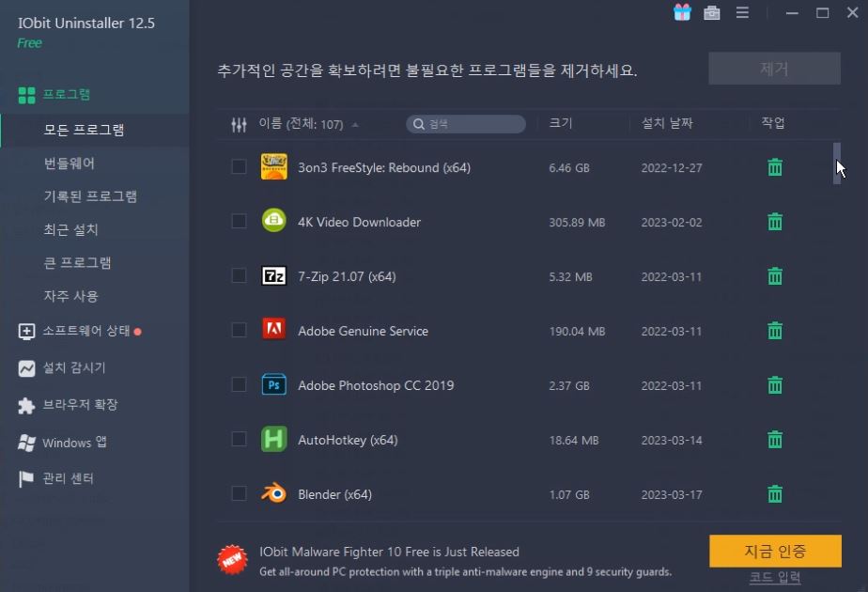The height and width of the screenshot is (592, 868).
Task: Open the 코드 입력 link
Action: (x=775, y=577)
